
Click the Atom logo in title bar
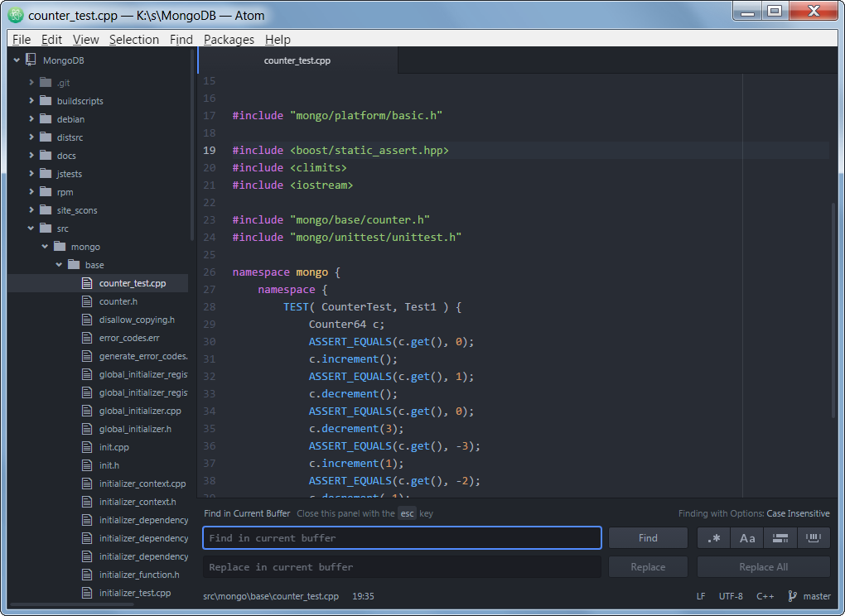pyautogui.click(x=16, y=15)
